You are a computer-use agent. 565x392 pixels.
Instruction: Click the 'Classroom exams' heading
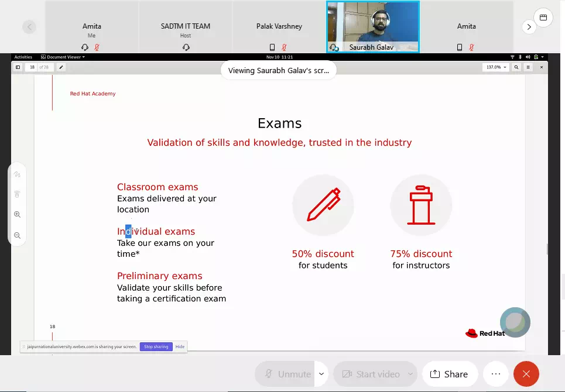[x=157, y=187]
